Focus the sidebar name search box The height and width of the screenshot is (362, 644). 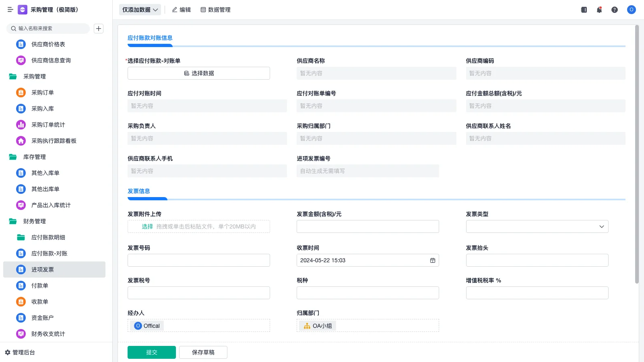click(48, 29)
